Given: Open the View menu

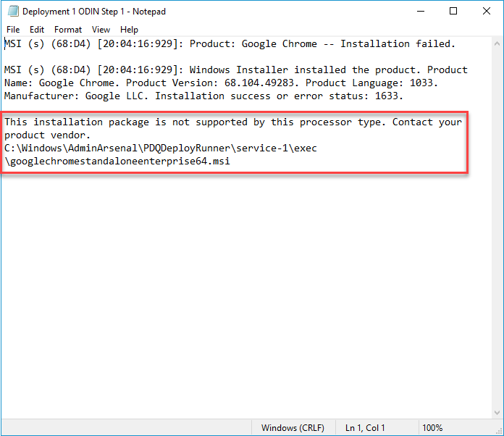Looking at the screenshot, I should 101,30.
